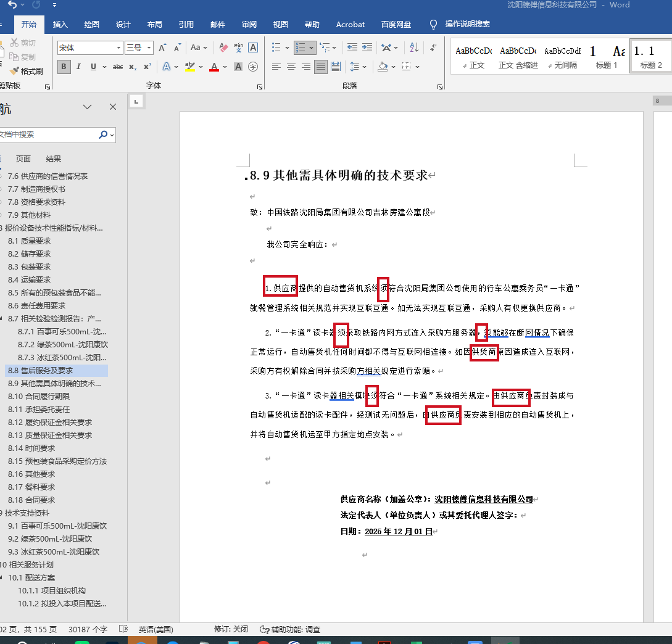Toggle justified alignment
The image size is (672, 644).
click(320, 67)
